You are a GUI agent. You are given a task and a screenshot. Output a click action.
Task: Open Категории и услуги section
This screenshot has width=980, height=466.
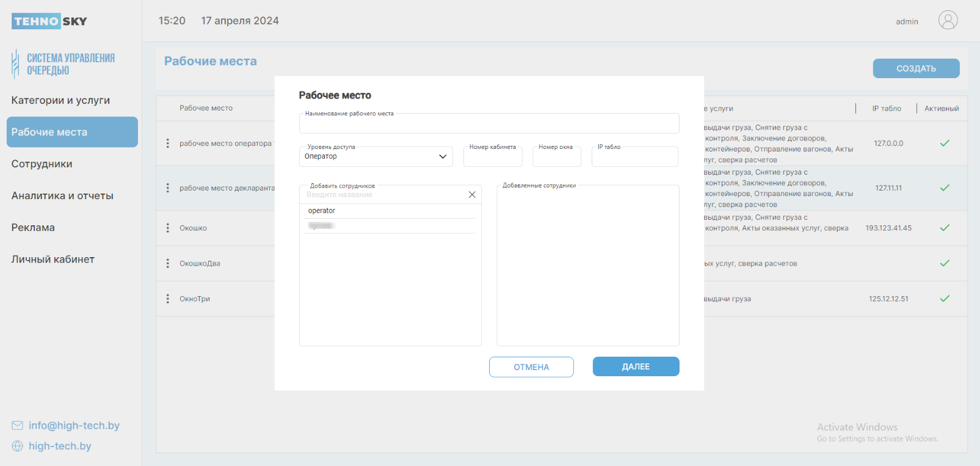(60, 100)
